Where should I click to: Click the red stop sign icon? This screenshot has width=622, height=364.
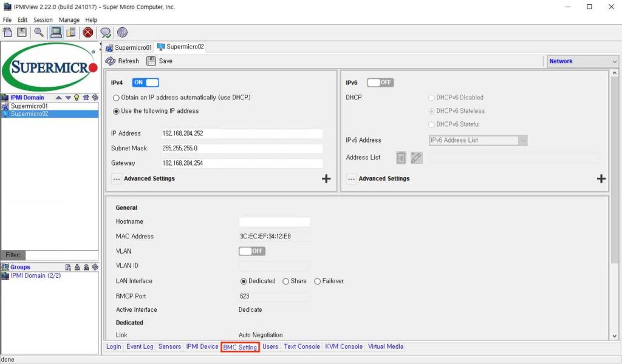[88, 33]
